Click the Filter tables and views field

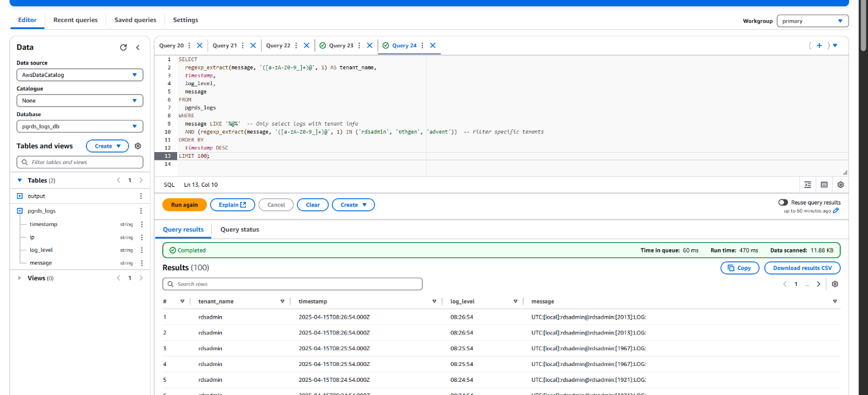click(x=80, y=162)
